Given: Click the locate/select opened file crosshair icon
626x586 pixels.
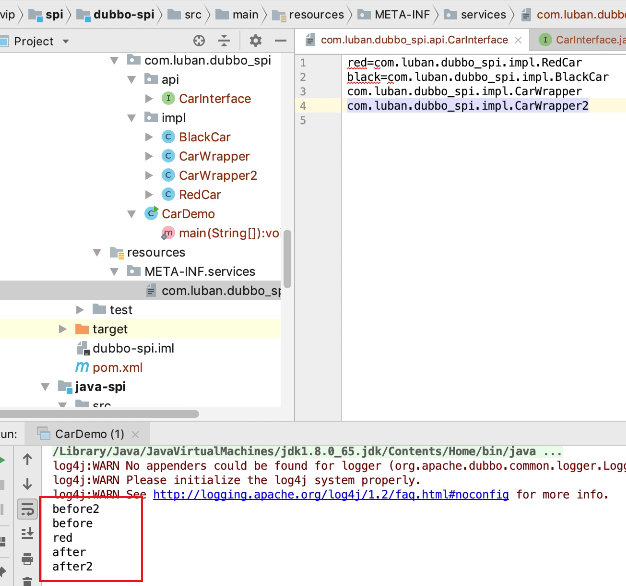Looking at the screenshot, I should click(199, 41).
